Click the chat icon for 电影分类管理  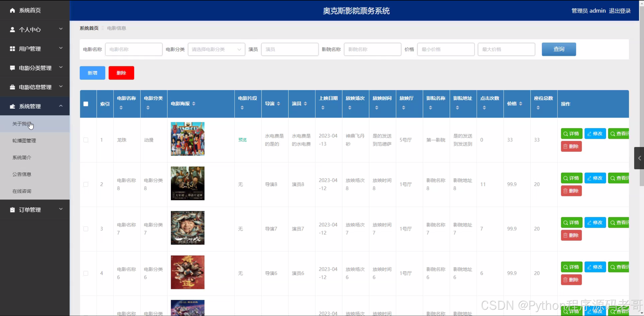[x=12, y=68]
